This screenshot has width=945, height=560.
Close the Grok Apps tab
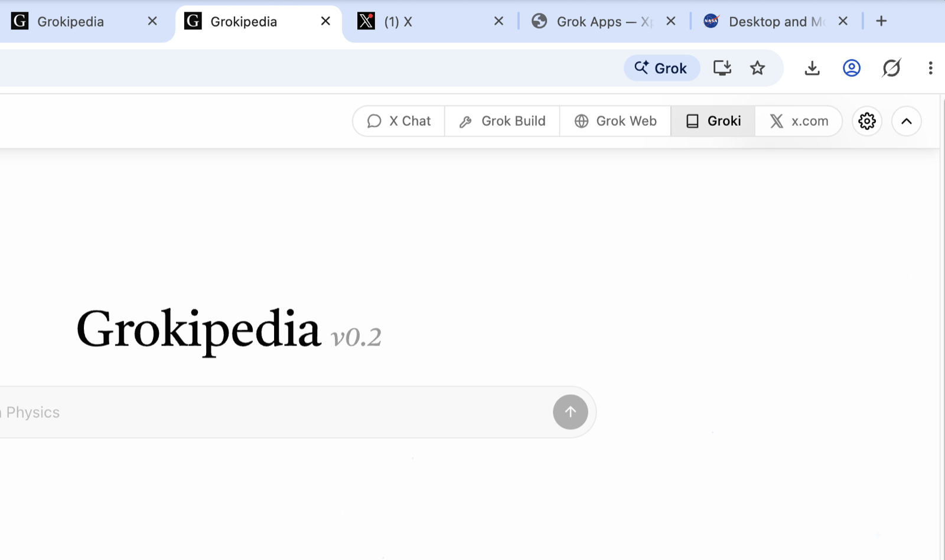671,21
